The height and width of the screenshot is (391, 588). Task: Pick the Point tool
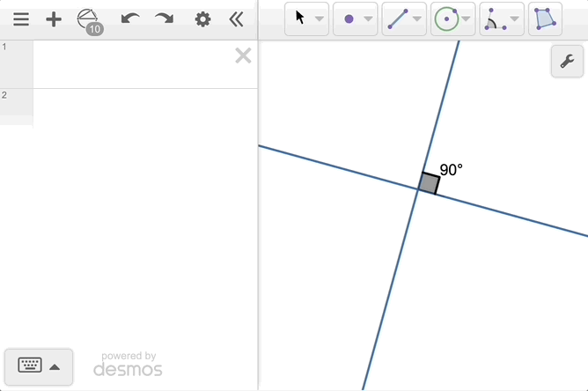tap(349, 18)
